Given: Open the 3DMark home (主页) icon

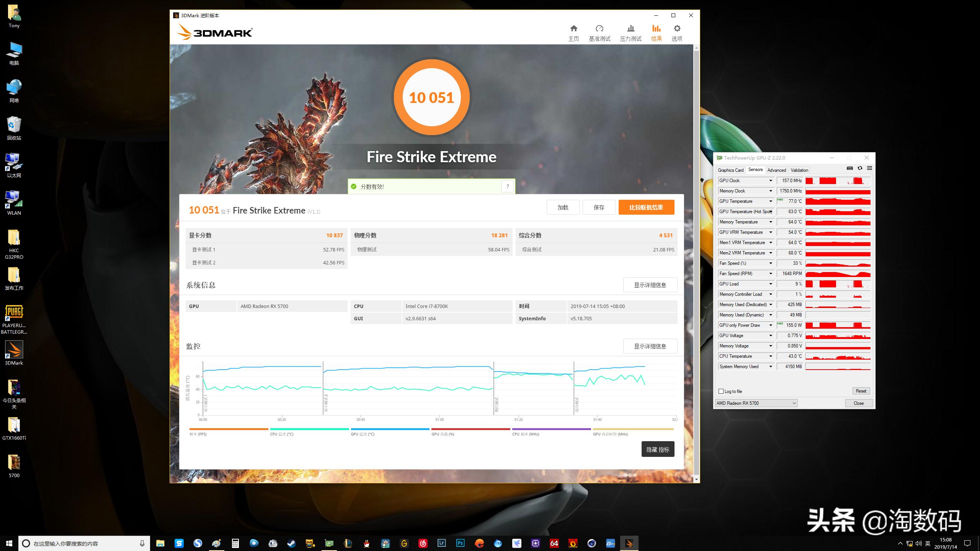Looking at the screenshot, I should (573, 29).
